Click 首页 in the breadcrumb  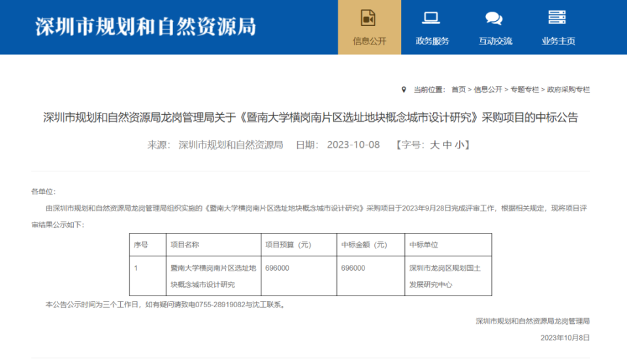[458, 89]
